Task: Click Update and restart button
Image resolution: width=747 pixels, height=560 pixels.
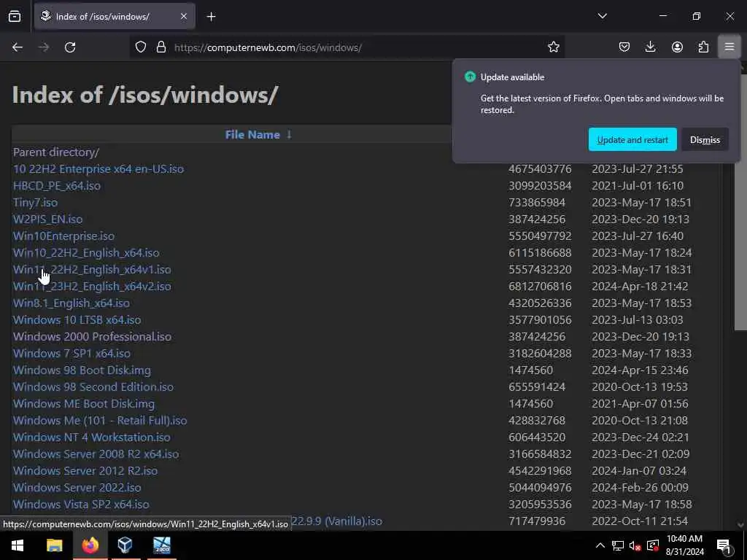Action: tap(632, 139)
